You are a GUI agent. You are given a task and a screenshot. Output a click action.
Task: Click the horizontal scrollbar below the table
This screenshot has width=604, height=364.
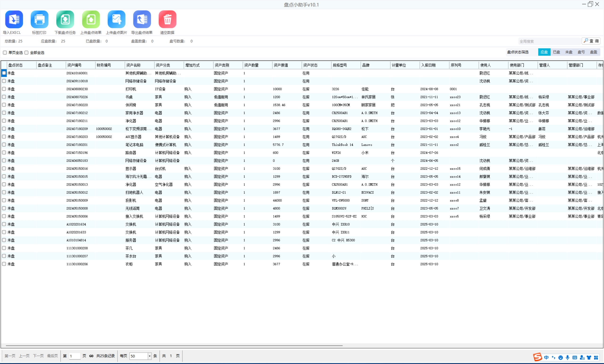tap(174, 345)
